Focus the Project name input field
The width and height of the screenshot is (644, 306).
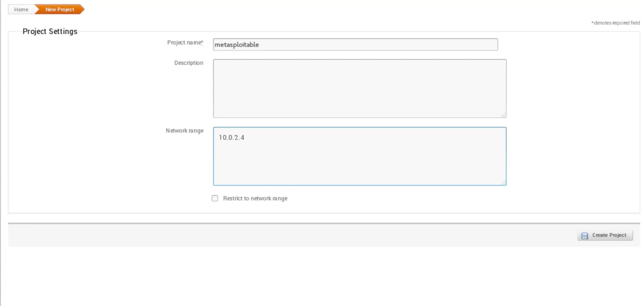click(x=355, y=45)
